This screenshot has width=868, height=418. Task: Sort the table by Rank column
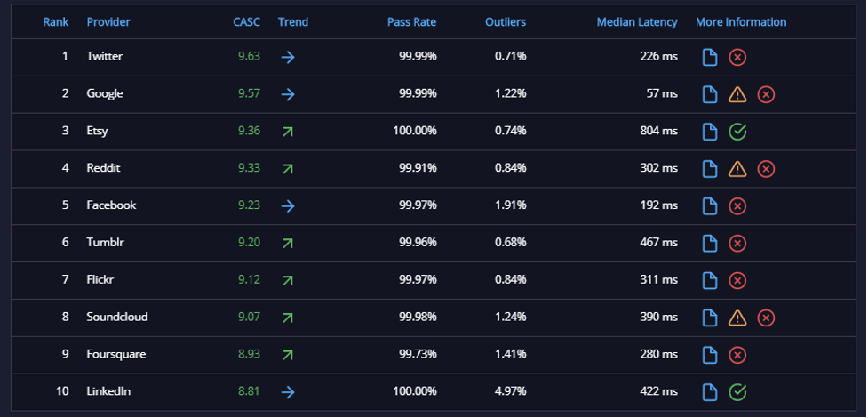[56, 22]
